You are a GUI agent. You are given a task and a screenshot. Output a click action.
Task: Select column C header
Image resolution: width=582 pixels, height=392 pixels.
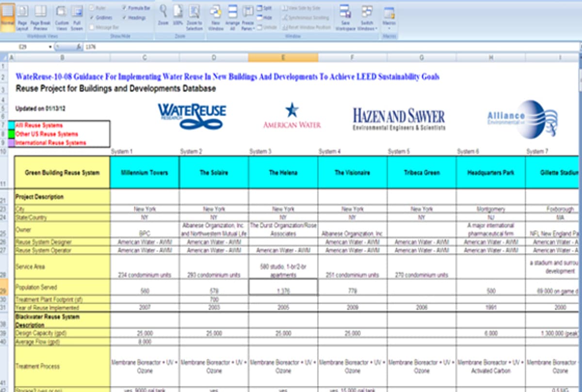145,58
